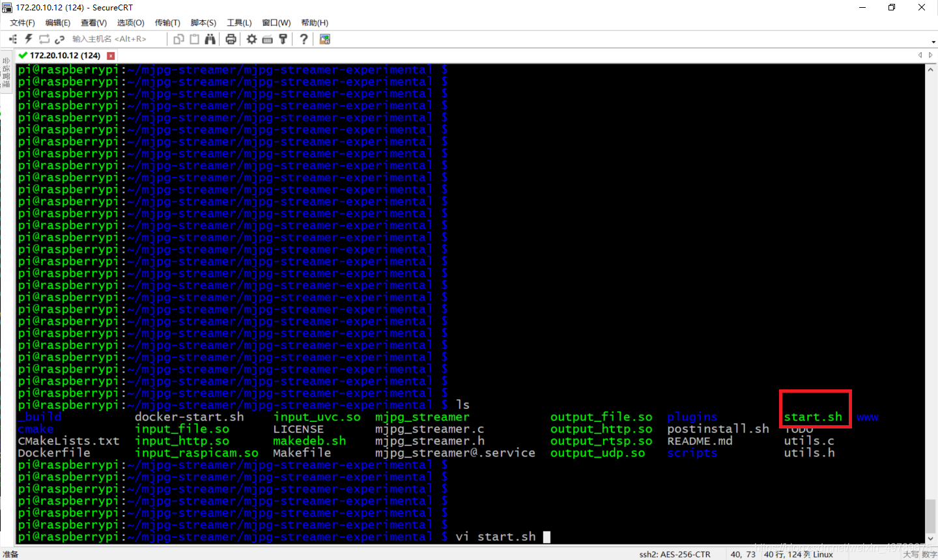Screen dimensions: 938x560
Task: Click 'input_uvc.so' in the listing
Action: pos(317,417)
